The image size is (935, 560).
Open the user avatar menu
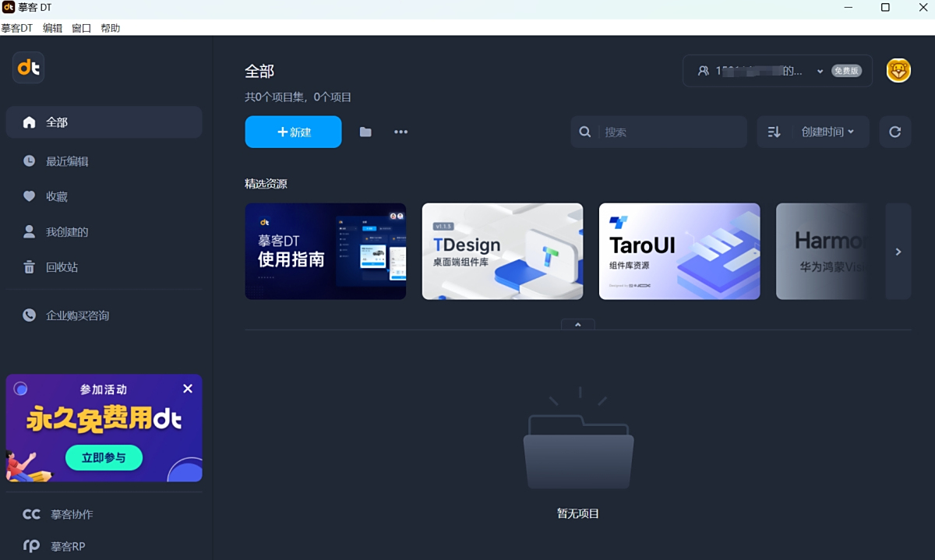click(898, 70)
